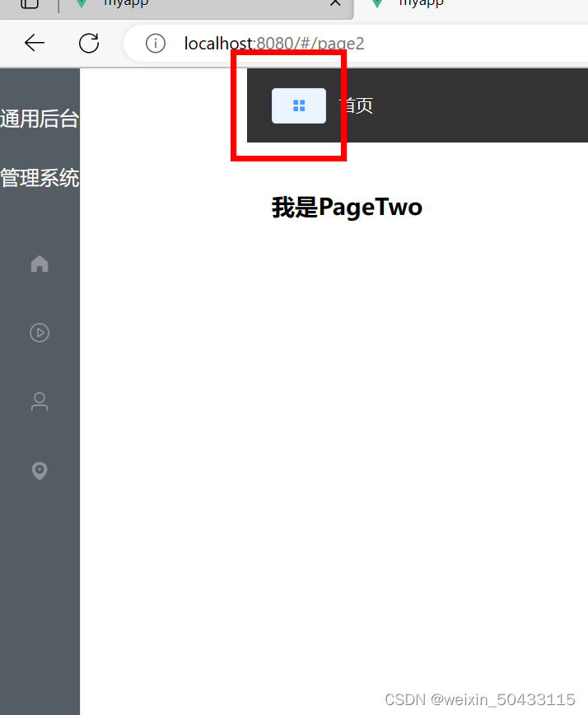Switch to the second myapp tab
The image size is (588, 715).
(x=471, y=7)
